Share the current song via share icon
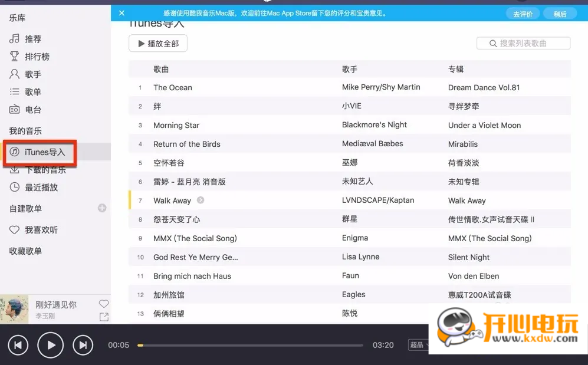 [104, 317]
